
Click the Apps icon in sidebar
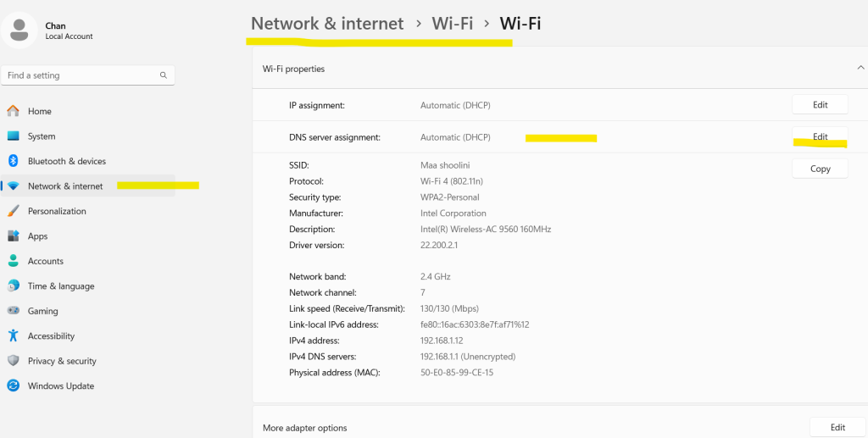pyautogui.click(x=13, y=236)
